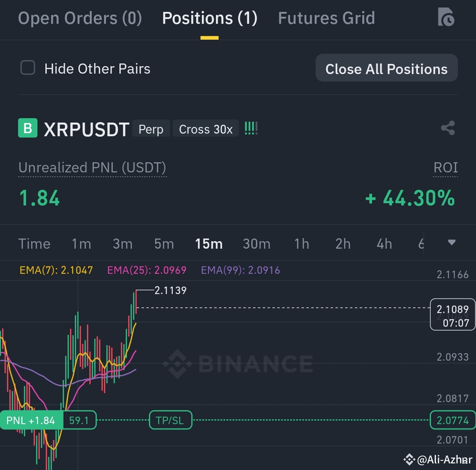Open the order history icon
The width and height of the screenshot is (476, 470).
click(446, 17)
